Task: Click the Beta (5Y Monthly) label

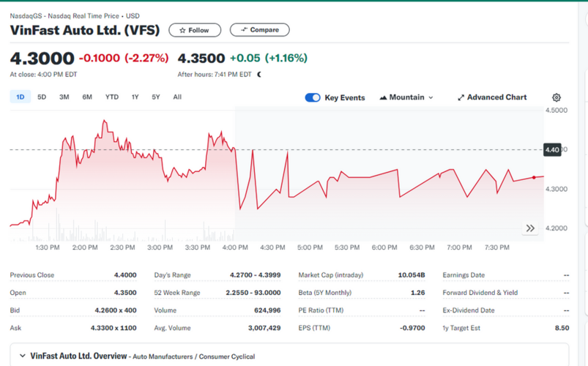Action: pos(324,293)
